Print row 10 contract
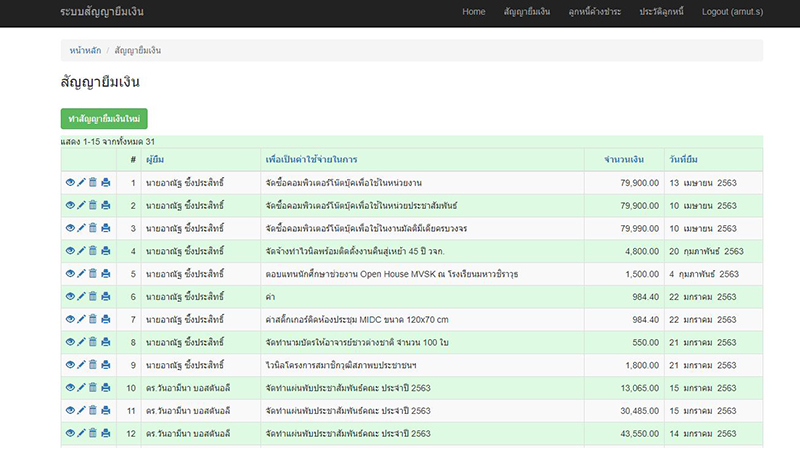800x450 pixels. coord(106,387)
